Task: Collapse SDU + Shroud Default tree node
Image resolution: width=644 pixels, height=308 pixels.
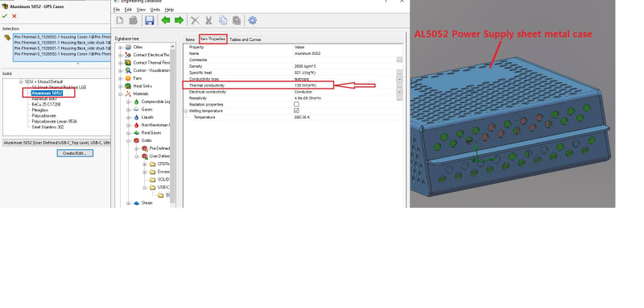Action: click(x=21, y=81)
